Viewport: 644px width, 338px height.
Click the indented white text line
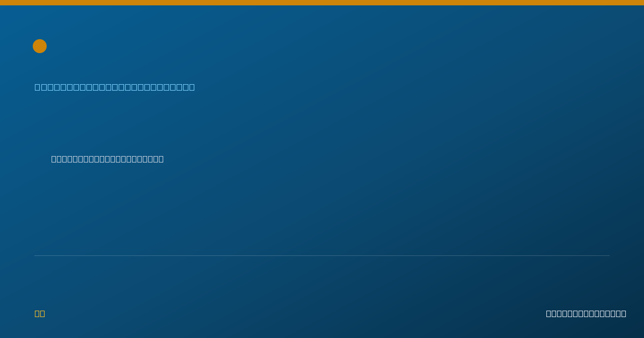[107, 159]
